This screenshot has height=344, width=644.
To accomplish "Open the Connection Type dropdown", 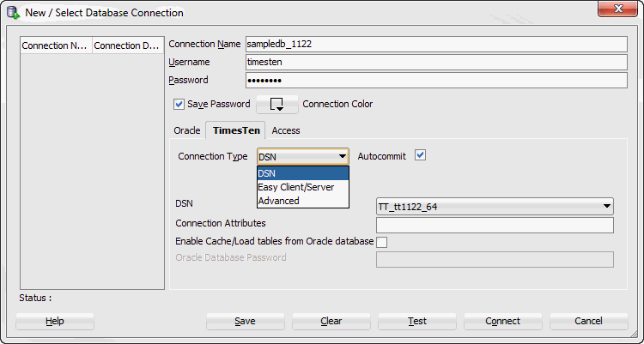I will (303, 157).
